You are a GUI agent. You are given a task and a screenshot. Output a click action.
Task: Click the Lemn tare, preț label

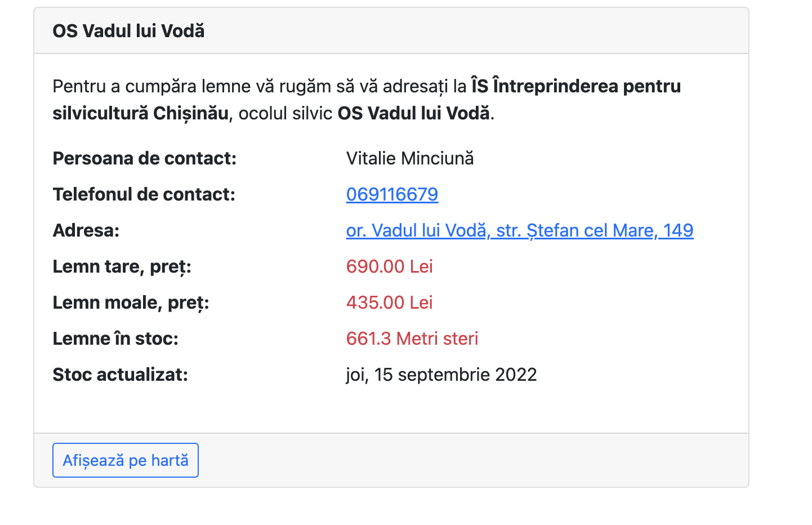coord(122,266)
